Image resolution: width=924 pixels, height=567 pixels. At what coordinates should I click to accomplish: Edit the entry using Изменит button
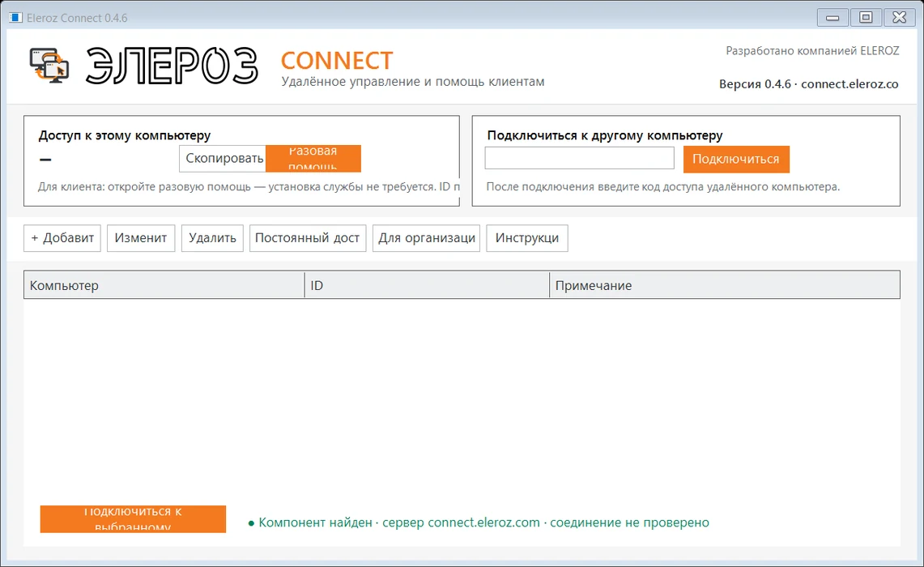[141, 238]
